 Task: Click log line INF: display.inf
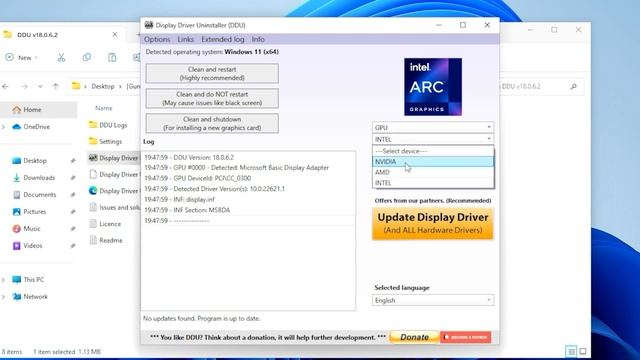(x=179, y=200)
